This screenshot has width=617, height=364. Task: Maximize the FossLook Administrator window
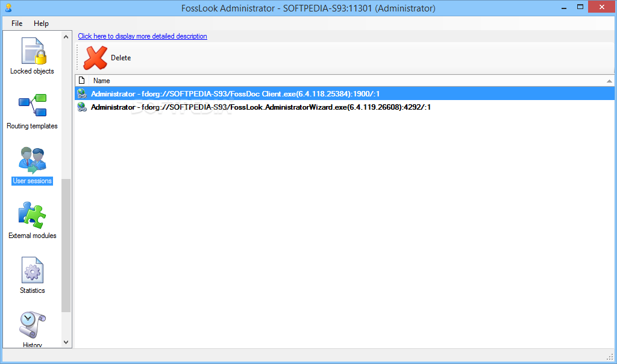pos(580,7)
